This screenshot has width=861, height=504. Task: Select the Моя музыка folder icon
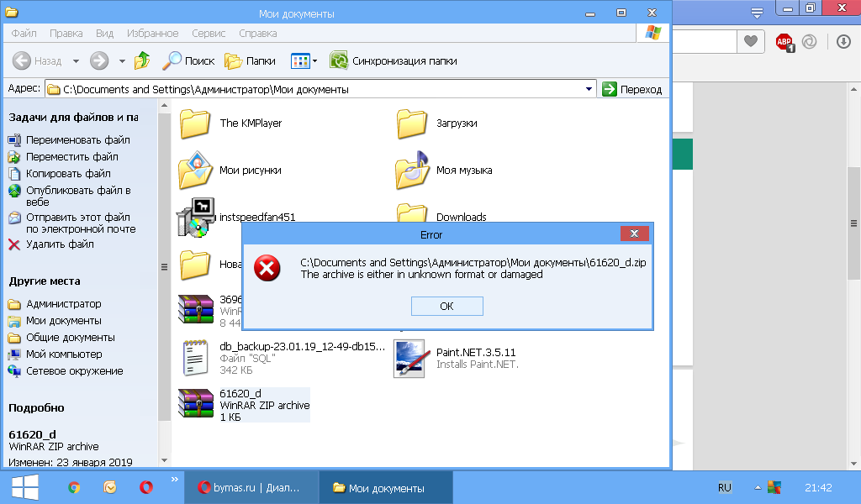412,171
